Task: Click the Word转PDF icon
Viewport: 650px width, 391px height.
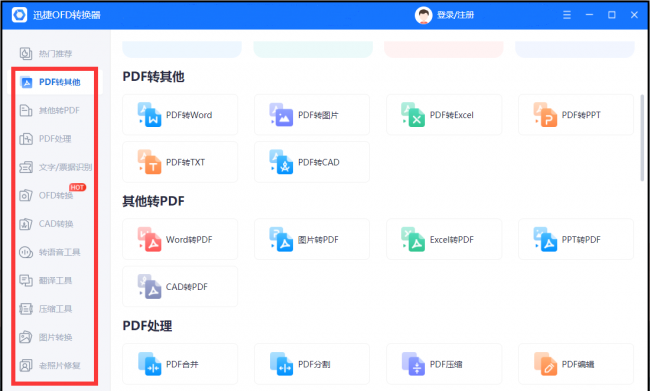Action: click(149, 239)
